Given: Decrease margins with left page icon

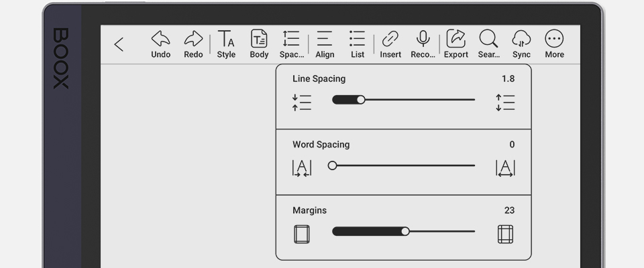Looking at the screenshot, I should 302,234.
